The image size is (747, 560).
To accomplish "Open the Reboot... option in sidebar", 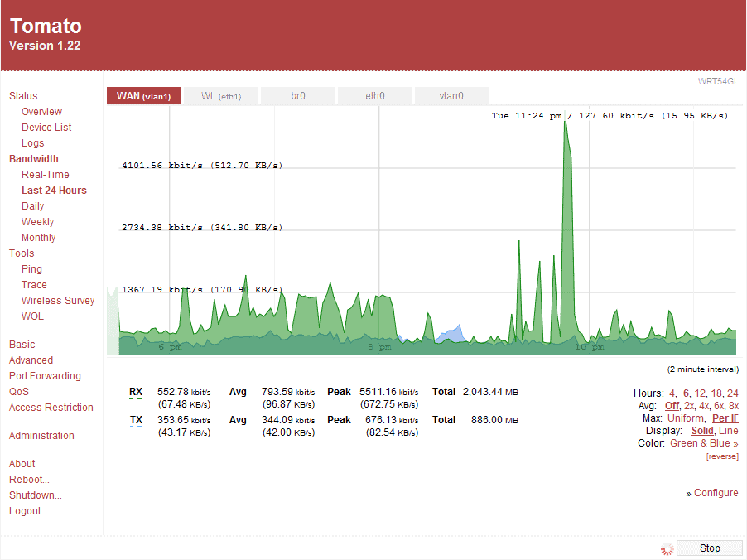I will coord(29,480).
